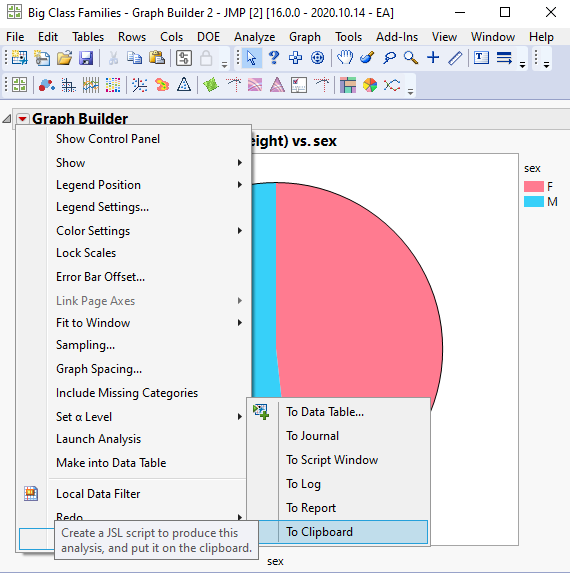This screenshot has height=573, width=570.
Task: Open the Add-Ins menu
Action: tap(397, 37)
